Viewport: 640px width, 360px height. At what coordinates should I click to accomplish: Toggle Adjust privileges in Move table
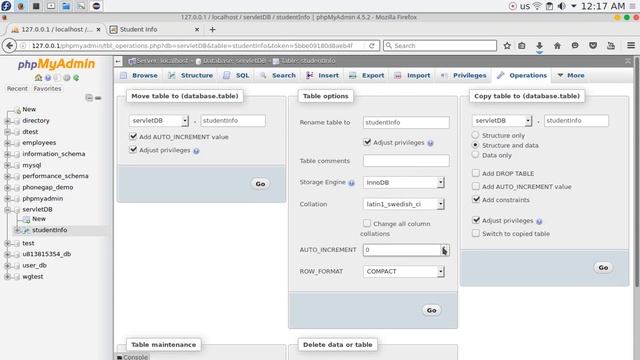coord(133,150)
